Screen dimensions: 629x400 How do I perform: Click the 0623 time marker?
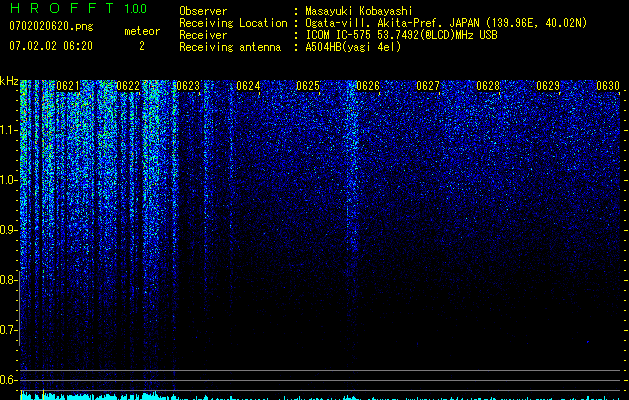[x=188, y=86]
